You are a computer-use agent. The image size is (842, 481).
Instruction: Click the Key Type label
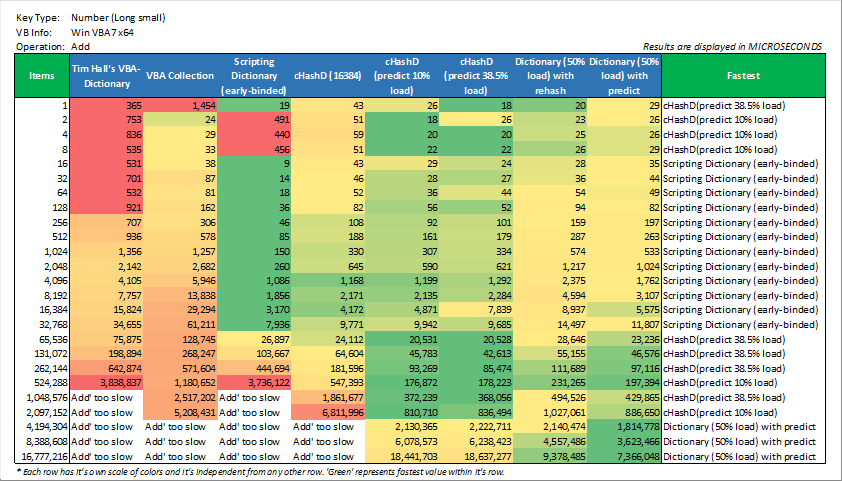(38, 18)
